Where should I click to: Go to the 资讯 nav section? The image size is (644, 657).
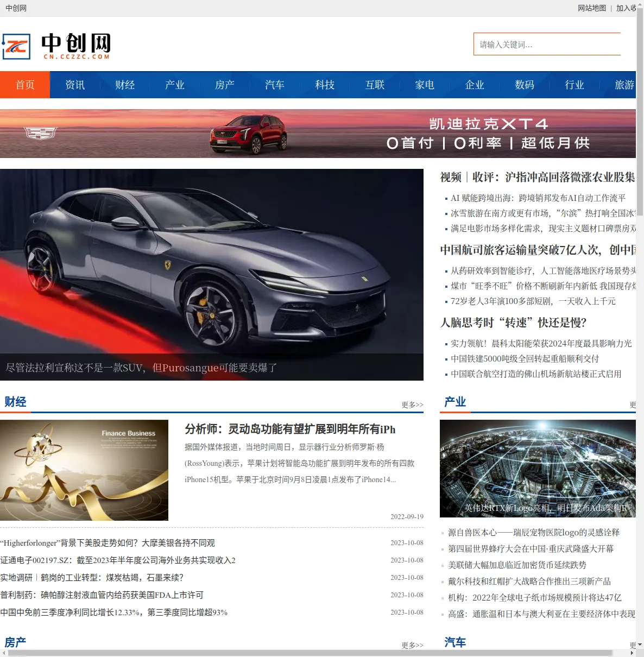pos(75,85)
